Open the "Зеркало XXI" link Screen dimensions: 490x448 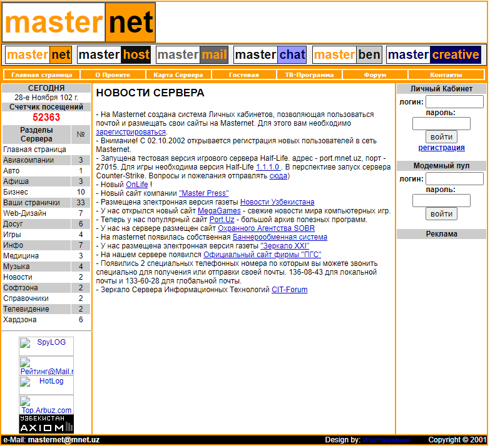(x=285, y=246)
